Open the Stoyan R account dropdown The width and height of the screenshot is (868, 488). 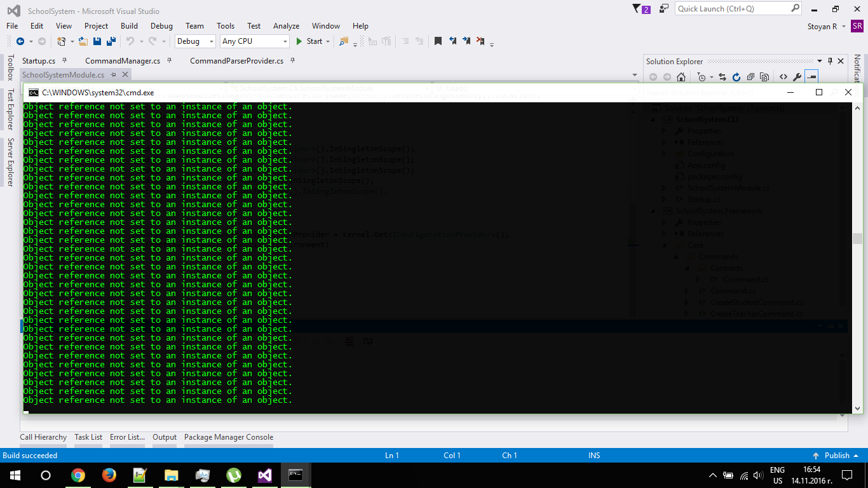pos(843,27)
